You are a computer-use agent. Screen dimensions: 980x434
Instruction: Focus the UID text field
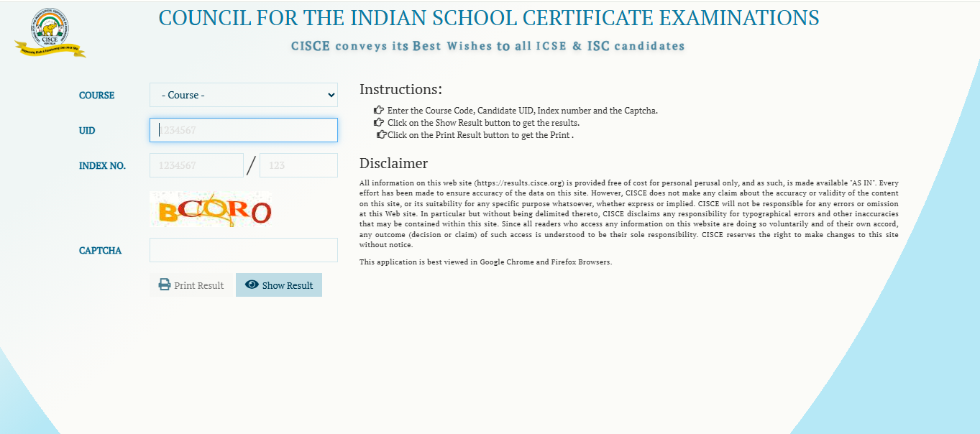(x=244, y=130)
